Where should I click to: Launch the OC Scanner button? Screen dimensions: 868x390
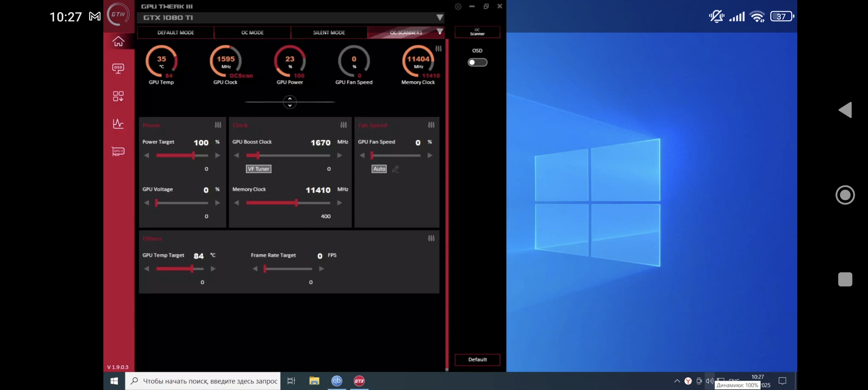pyautogui.click(x=477, y=32)
